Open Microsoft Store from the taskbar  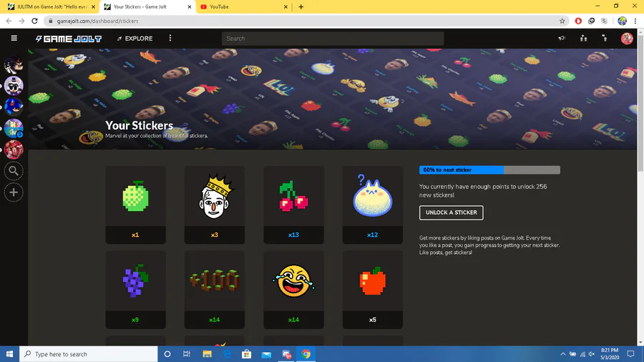pyautogui.click(x=246, y=354)
